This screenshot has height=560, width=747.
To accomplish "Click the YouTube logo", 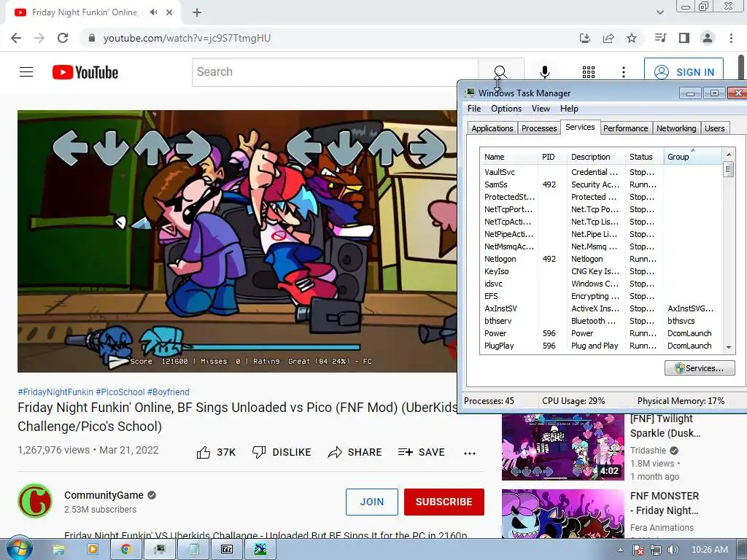I will pos(85,72).
